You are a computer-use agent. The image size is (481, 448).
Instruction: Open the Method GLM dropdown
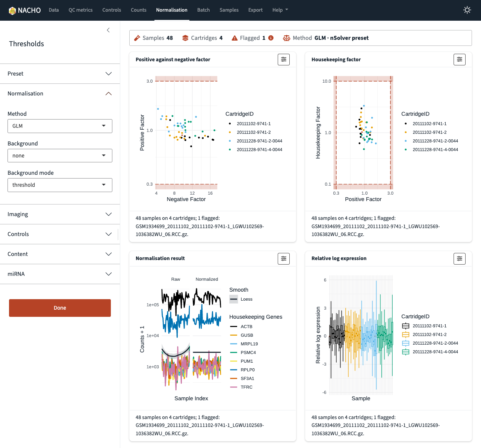click(60, 126)
